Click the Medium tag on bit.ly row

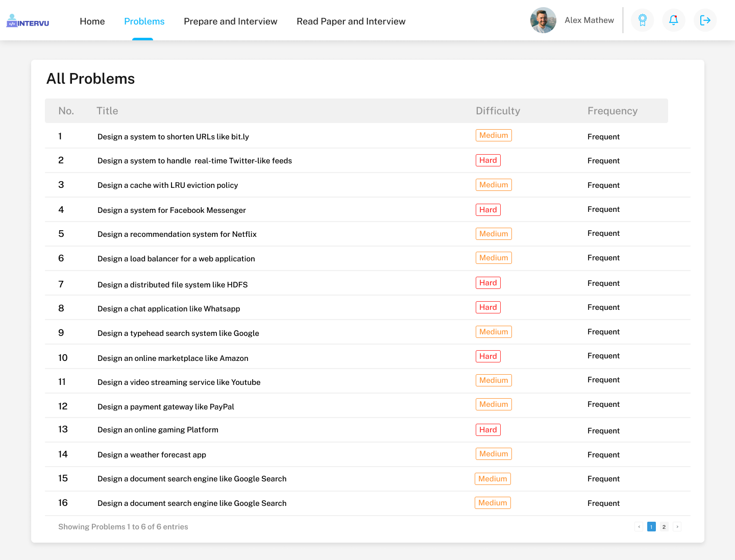(494, 135)
